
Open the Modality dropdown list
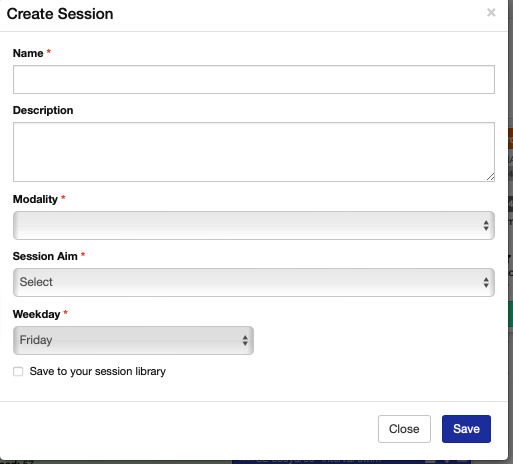[x=254, y=225]
